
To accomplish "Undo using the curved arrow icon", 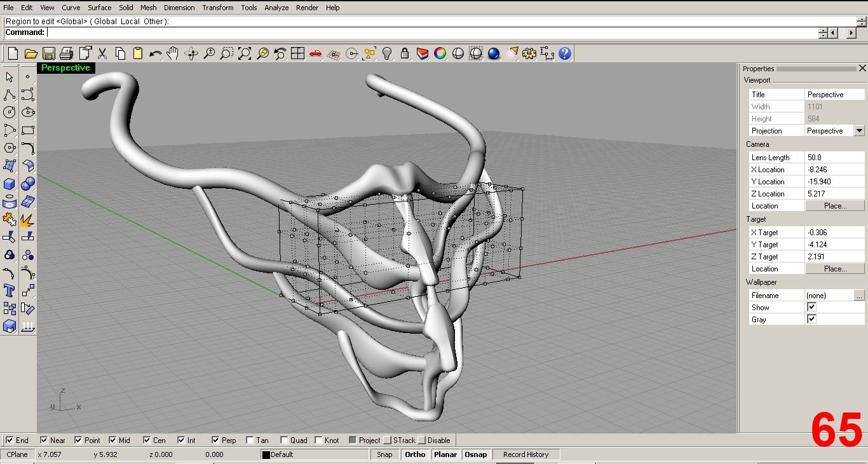I will coord(155,53).
